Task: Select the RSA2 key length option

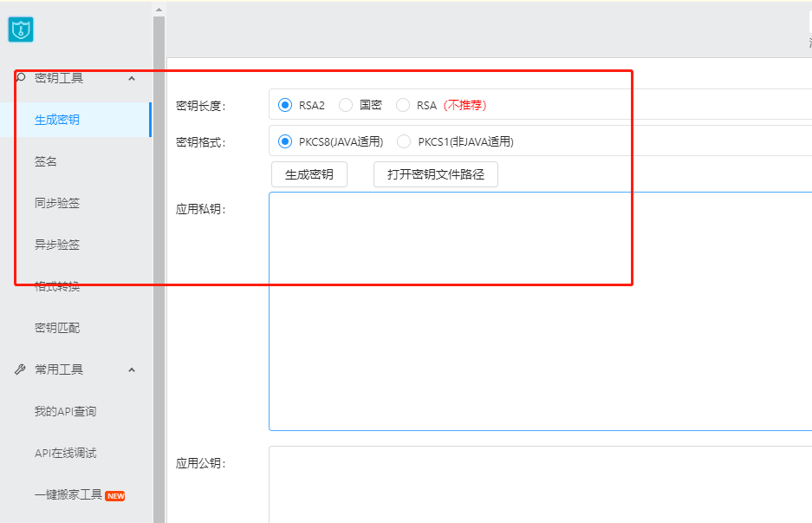Action: (286, 104)
